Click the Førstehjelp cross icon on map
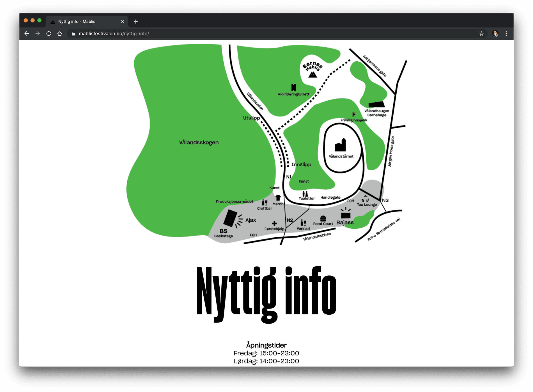Image resolution: width=533 pixels, height=392 pixels. tap(274, 223)
